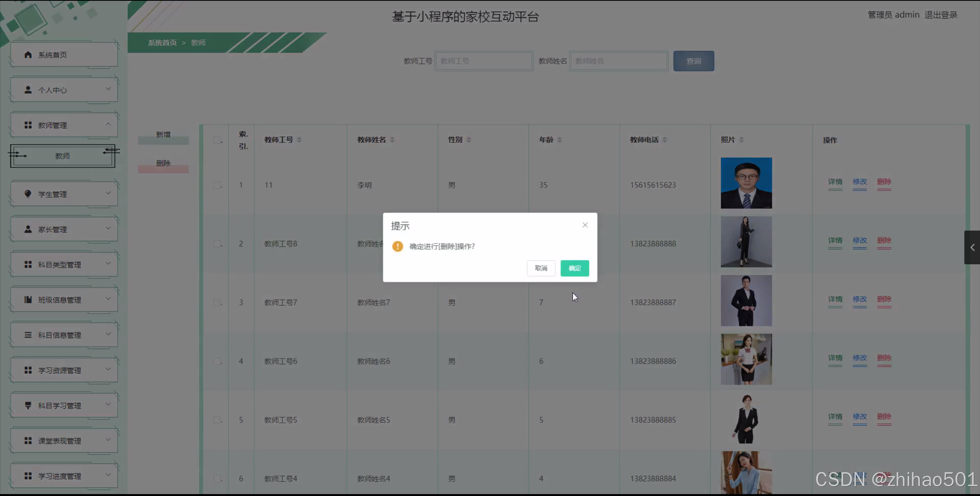This screenshot has width=980, height=496.
Task: Open the 课堂表现管理 menu
Action: click(59, 441)
